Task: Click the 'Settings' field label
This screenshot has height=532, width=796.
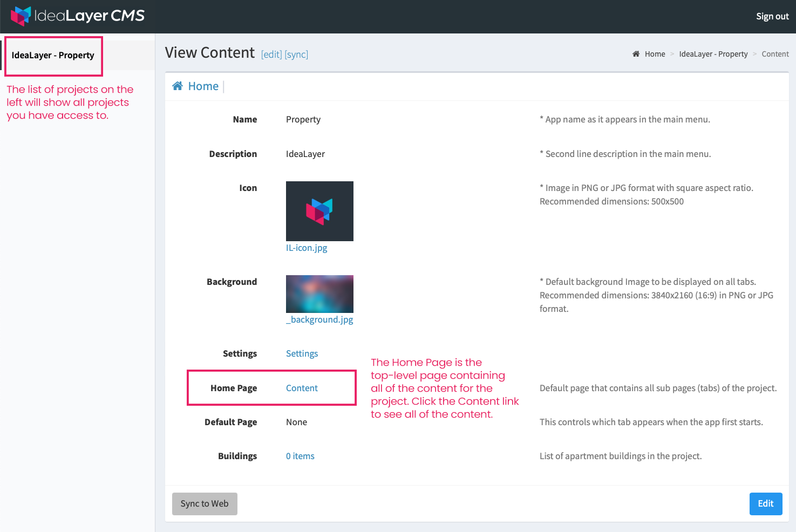Action: click(x=240, y=353)
